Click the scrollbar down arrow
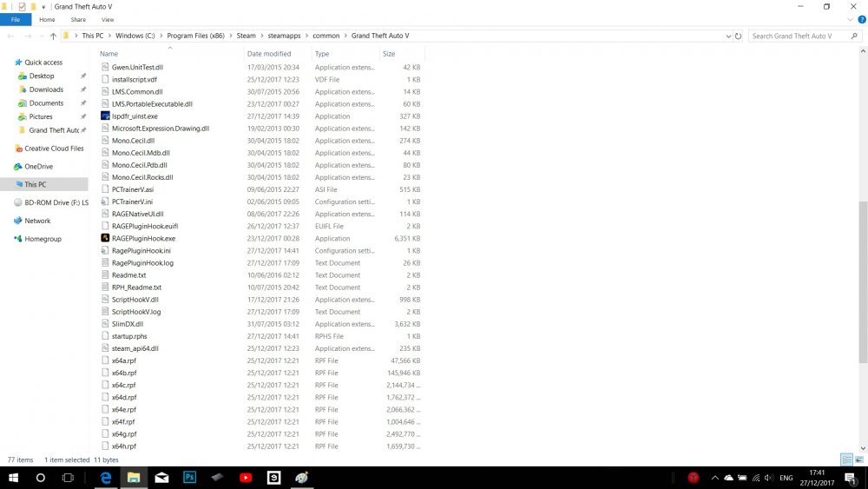 tap(863, 448)
